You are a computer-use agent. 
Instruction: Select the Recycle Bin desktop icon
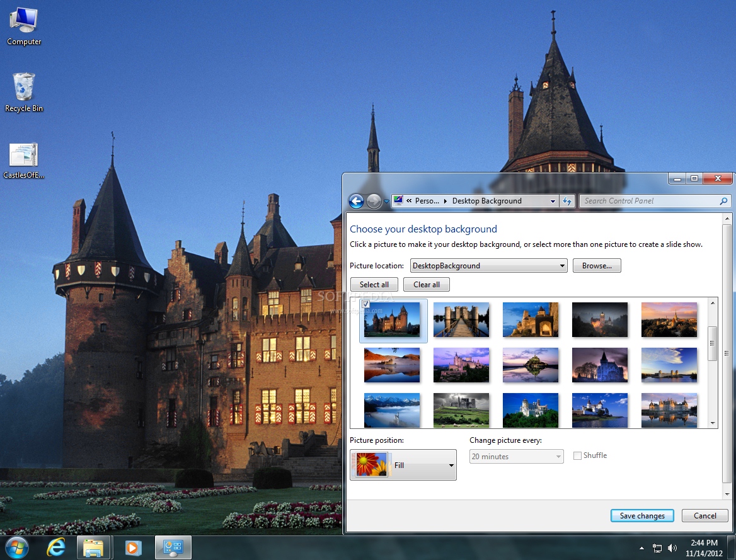click(23, 93)
